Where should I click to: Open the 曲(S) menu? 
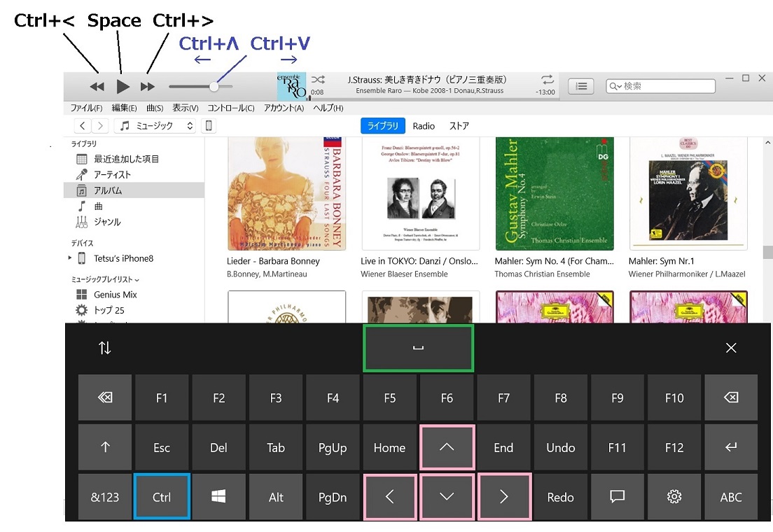(155, 108)
